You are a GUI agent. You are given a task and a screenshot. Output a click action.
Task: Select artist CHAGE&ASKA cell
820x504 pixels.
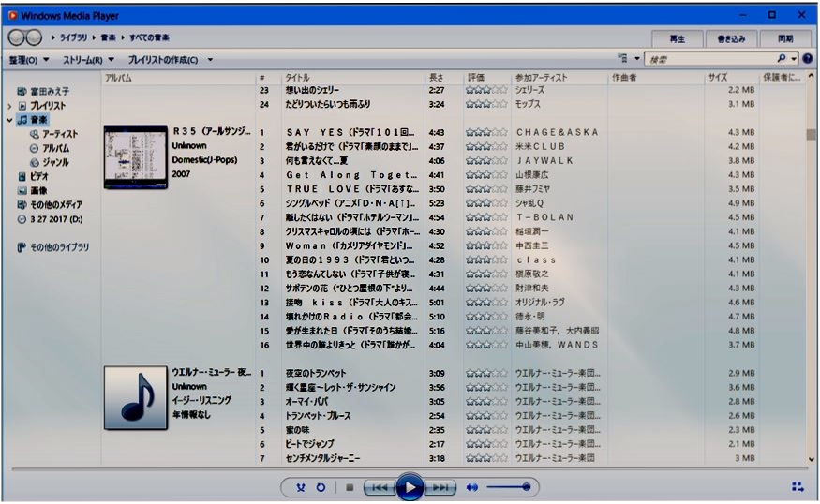tap(558, 133)
